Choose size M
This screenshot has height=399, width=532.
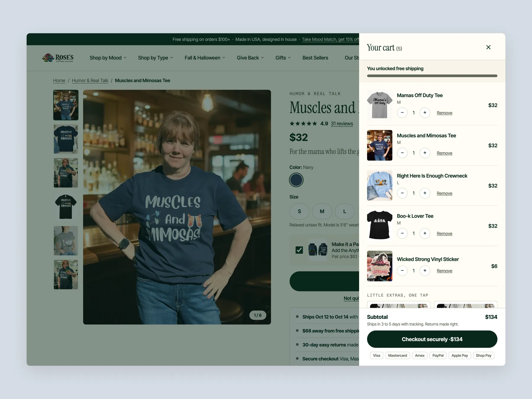click(322, 211)
